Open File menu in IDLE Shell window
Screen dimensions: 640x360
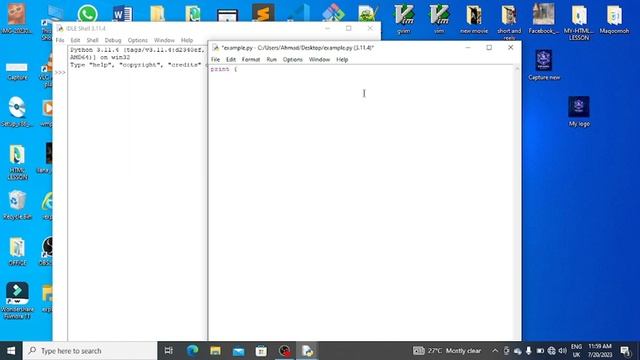tap(60, 40)
